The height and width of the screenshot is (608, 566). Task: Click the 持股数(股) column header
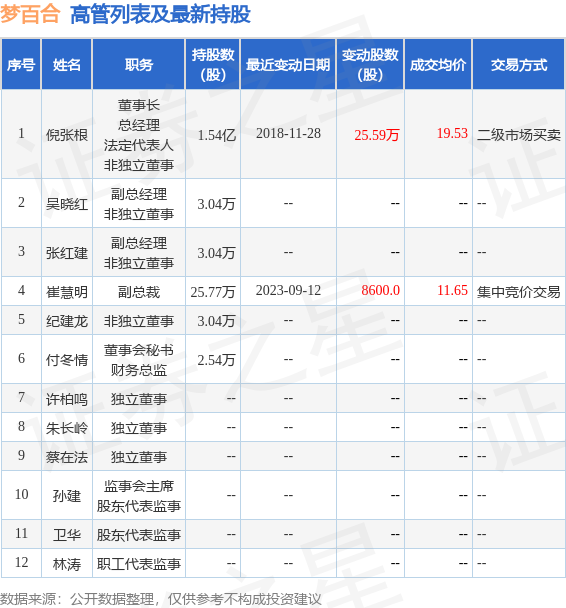click(213, 64)
